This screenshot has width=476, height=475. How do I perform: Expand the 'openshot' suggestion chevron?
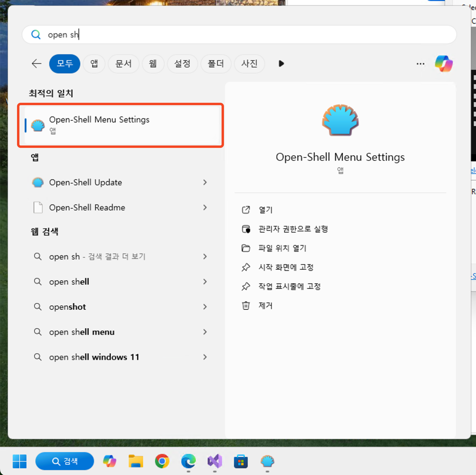click(205, 307)
